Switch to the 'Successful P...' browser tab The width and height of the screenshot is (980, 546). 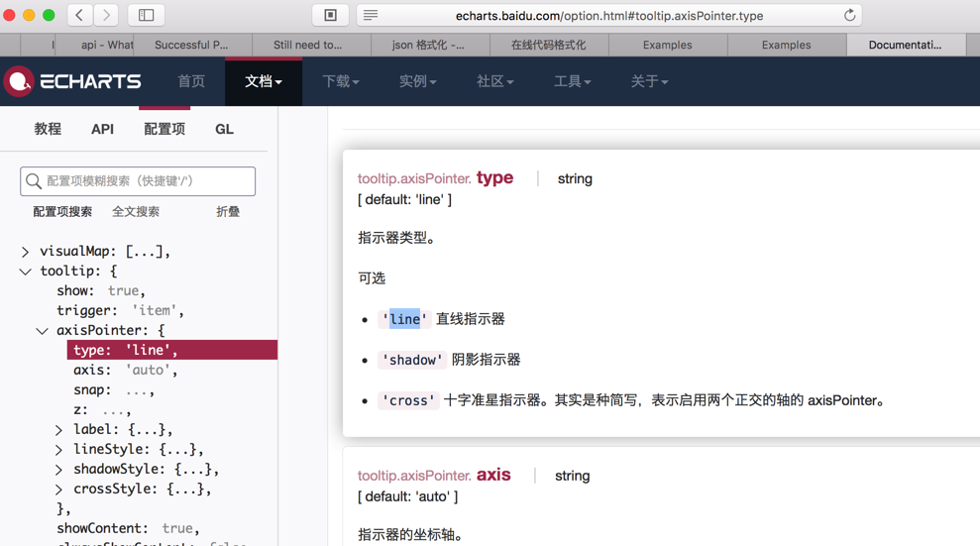[x=191, y=45]
